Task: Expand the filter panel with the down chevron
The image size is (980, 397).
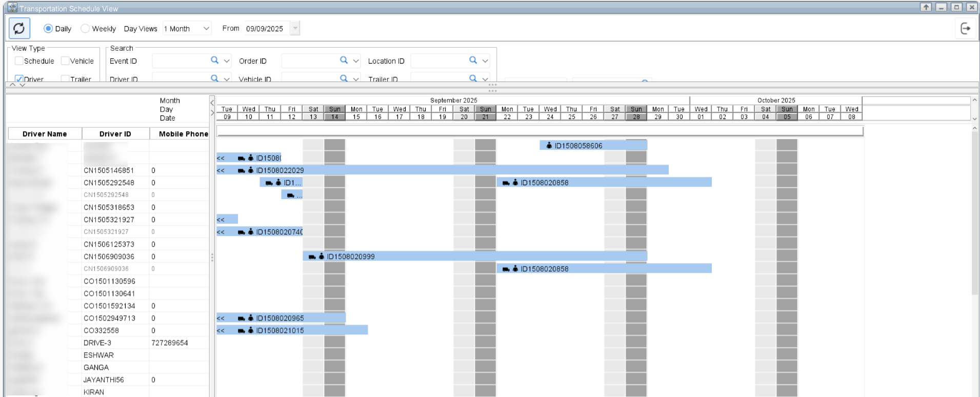Action: coord(22,85)
